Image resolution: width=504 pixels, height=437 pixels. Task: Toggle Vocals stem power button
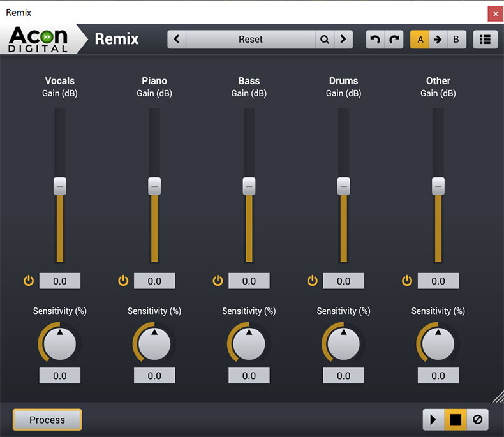click(x=29, y=281)
